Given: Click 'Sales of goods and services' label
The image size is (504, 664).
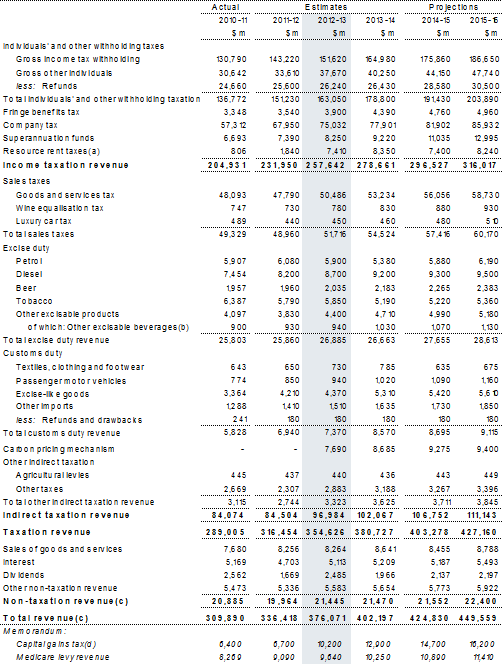Looking at the screenshot, I should [62, 549].
